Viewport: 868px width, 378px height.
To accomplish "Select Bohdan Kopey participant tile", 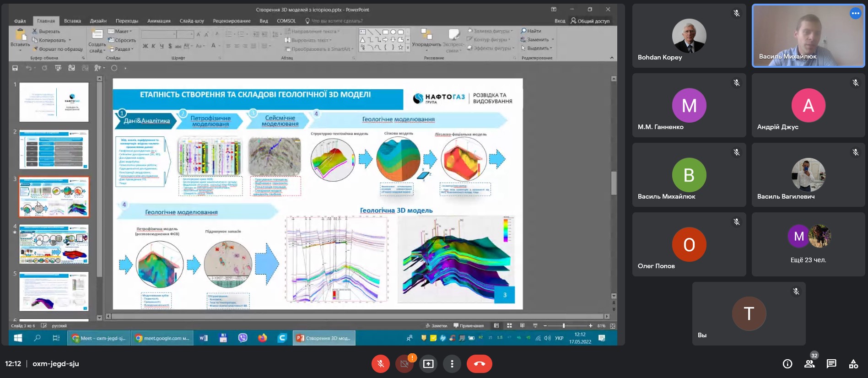I will click(x=689, y=36).
